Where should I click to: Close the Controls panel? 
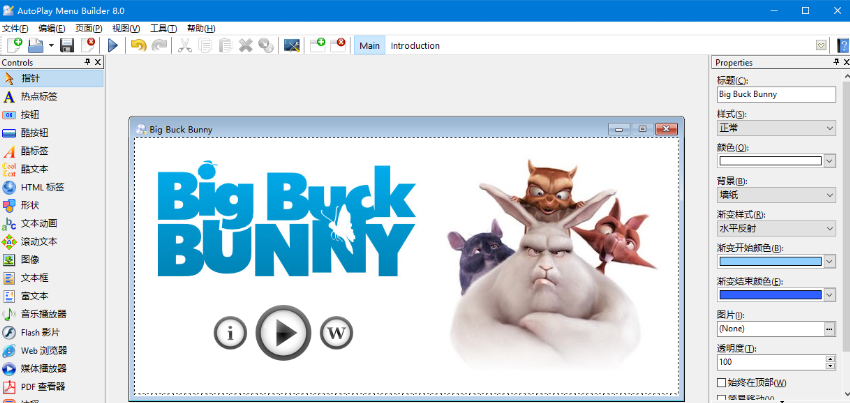98,62
